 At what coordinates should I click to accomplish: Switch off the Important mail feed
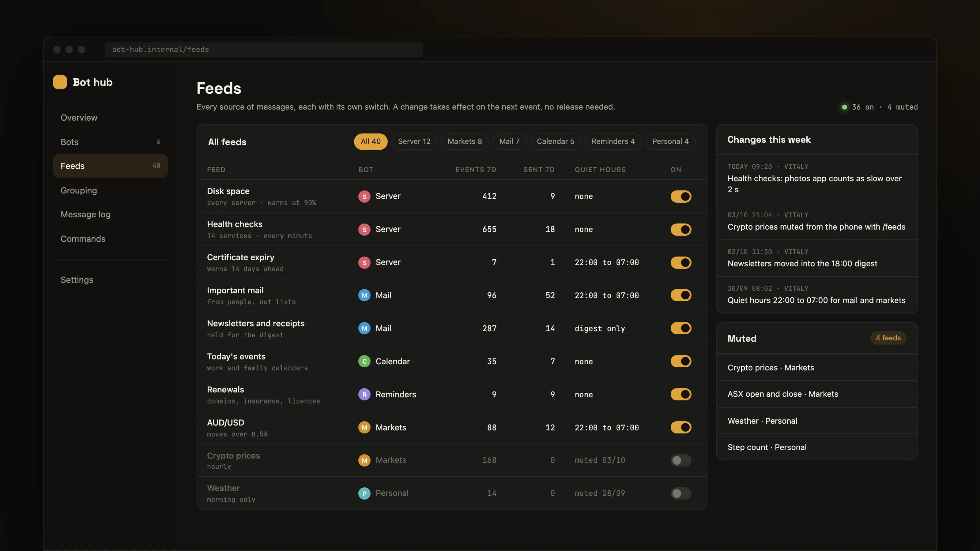[680, 295]
